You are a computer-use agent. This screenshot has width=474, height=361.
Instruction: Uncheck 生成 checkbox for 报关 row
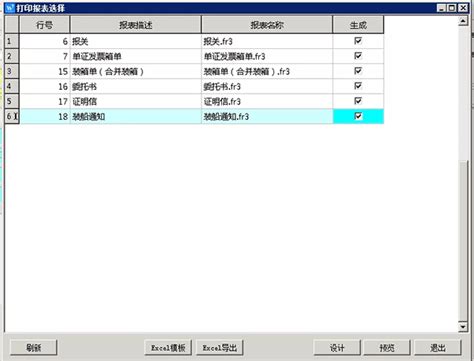coord(358,41)
